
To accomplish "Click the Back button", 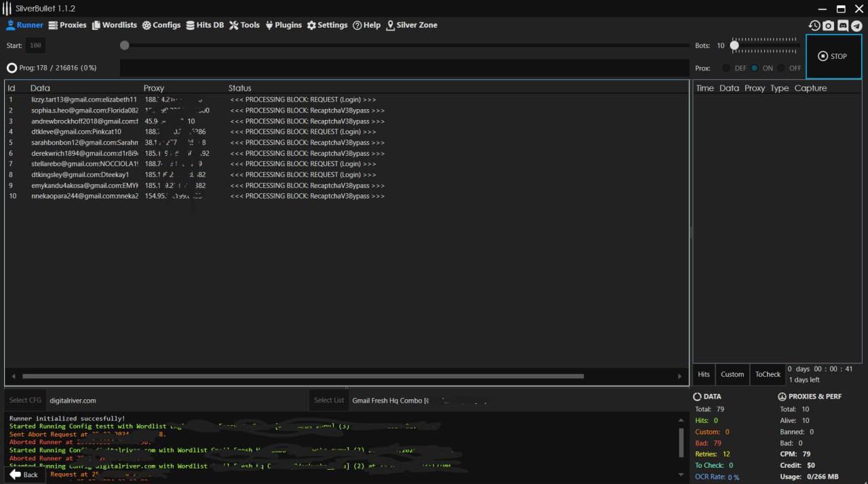I will tap(24, 475).
